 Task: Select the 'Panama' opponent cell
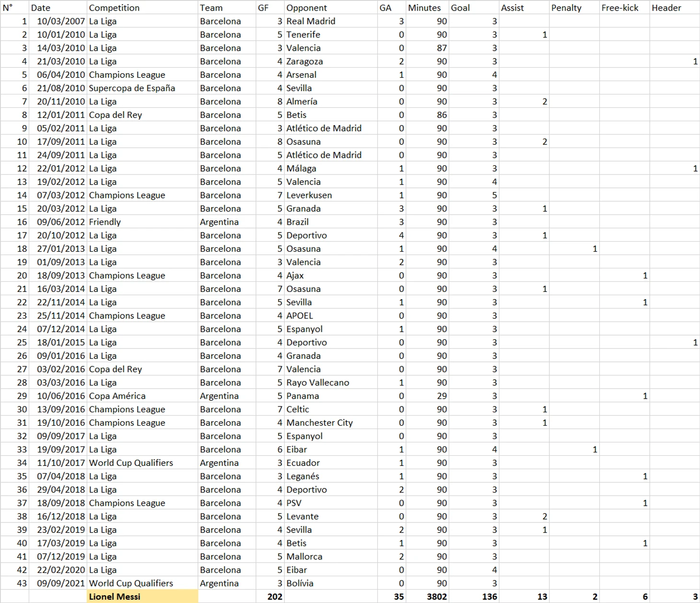point(331,396)
